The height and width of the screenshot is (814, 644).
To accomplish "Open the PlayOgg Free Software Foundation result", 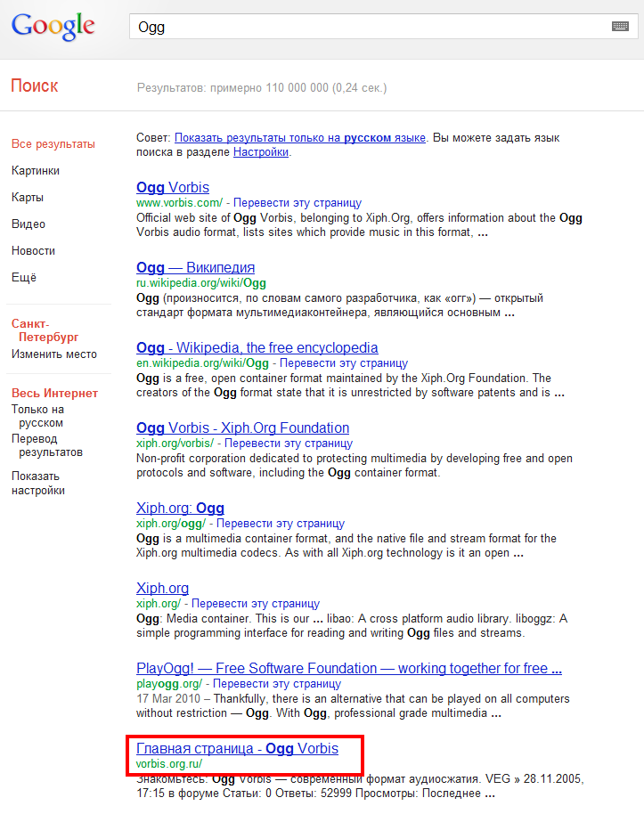I will [x=348, y=669].
